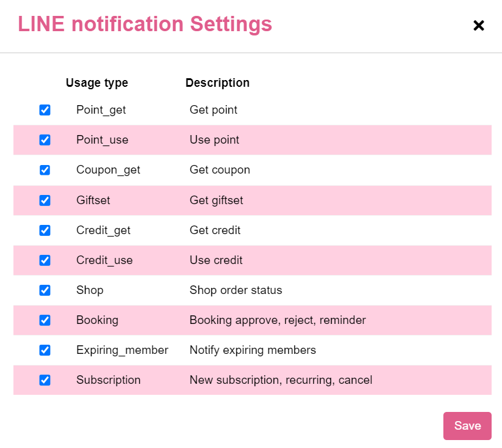Toggle the Booking notification checkbox

45,320
